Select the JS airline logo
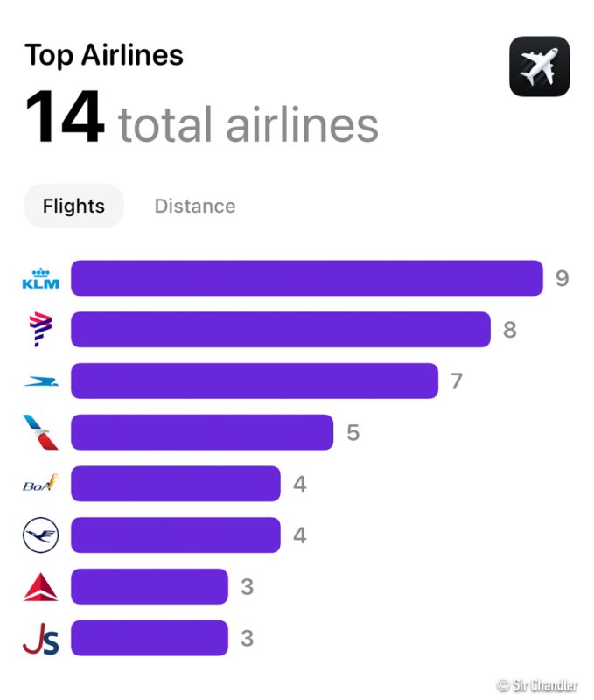Image resolution: width=594 pixels, height=700 pixels. click(x=40, y=639)
